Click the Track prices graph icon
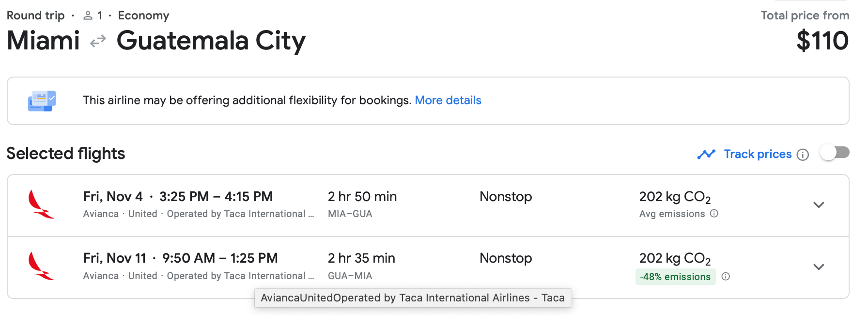Image resolution: width=868 pixels, height=315 pixels. coord(706,154)
